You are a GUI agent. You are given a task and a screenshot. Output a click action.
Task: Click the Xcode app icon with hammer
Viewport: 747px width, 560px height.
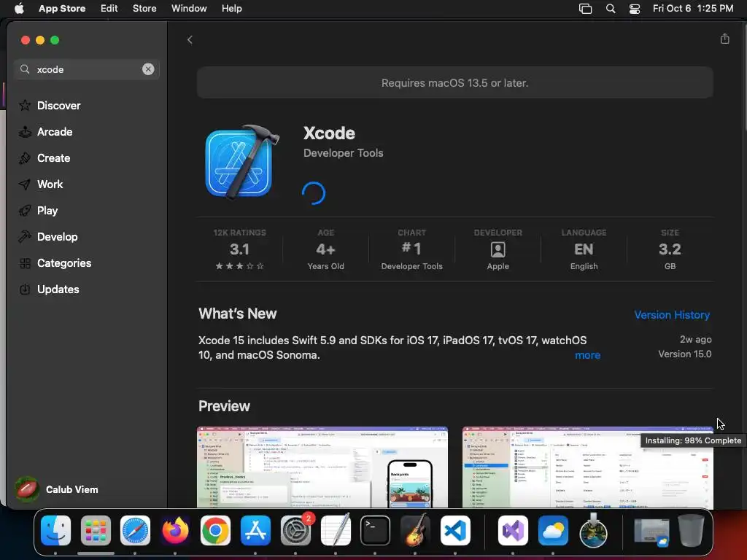tap(241, 162)
